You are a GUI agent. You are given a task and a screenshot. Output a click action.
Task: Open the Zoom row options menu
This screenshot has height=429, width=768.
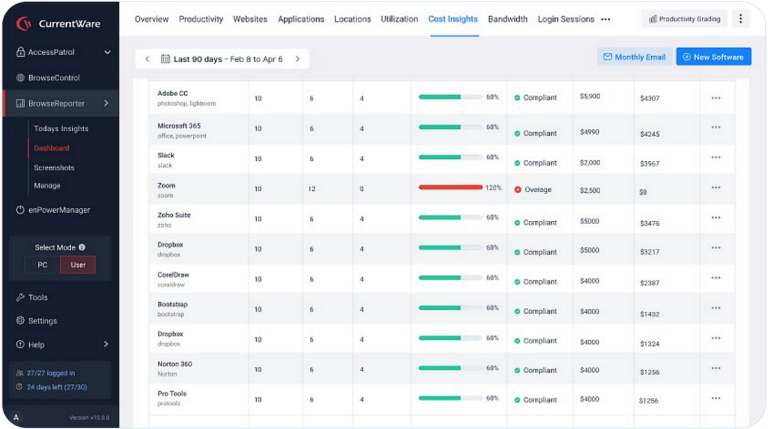[716, 188]
